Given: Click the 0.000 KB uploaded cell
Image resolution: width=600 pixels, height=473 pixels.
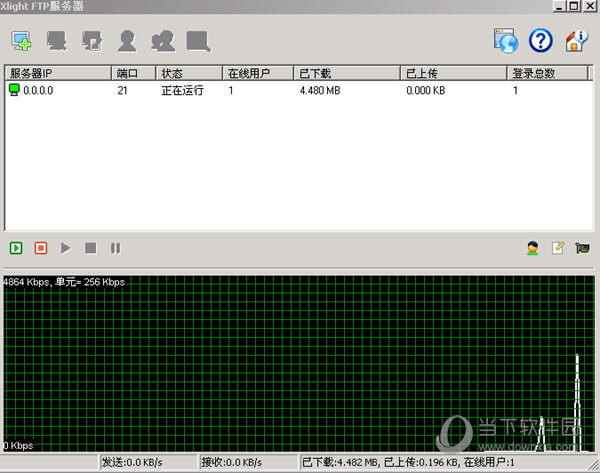Looking at the screenshot, I should (x=426, y=91).
